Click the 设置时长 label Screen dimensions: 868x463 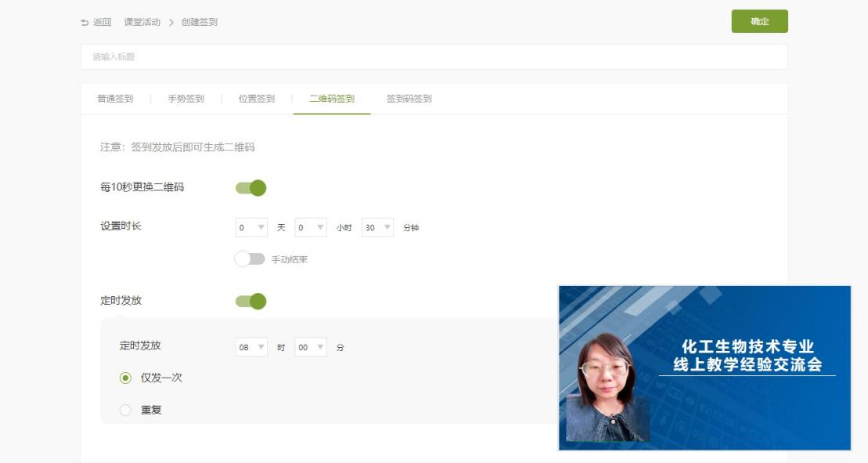pos(121,226)
